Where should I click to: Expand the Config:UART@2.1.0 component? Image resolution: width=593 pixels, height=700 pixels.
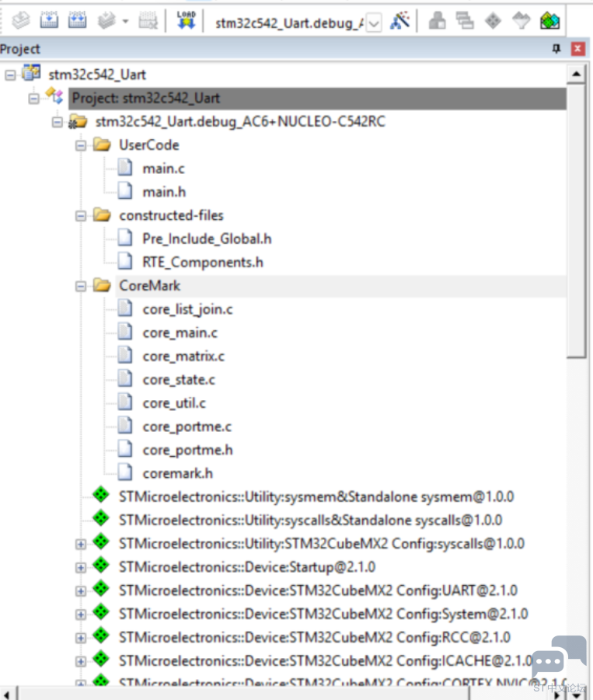tap(80, 591)
